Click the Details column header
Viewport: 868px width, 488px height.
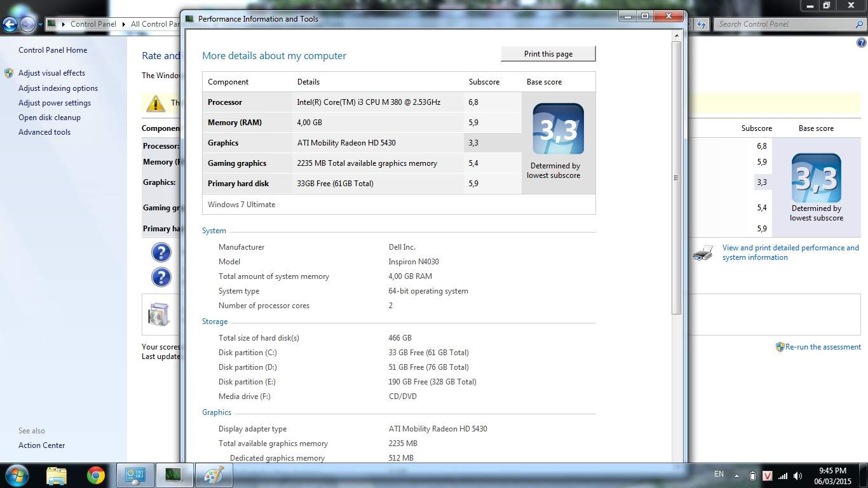pyautogui.click(x=308, y=82)
